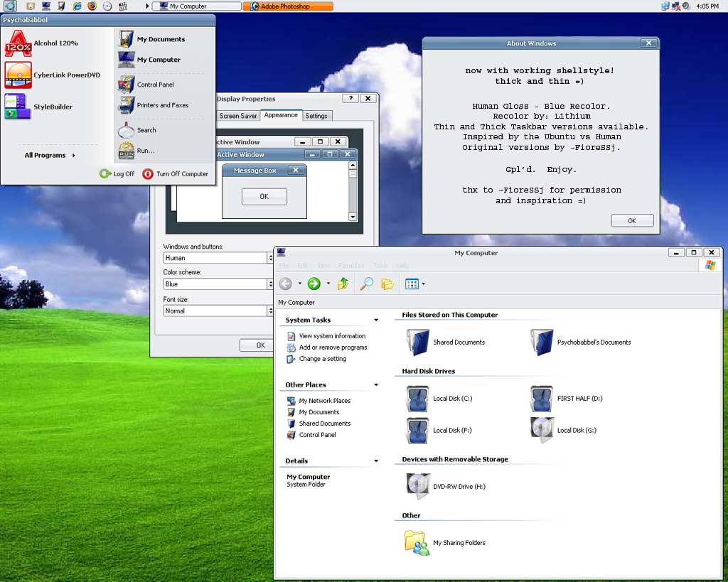The height and width of the screenshot is (582, 728).
Task: Click the Run... icon in Start menu
Action: (x=127, y=151)
